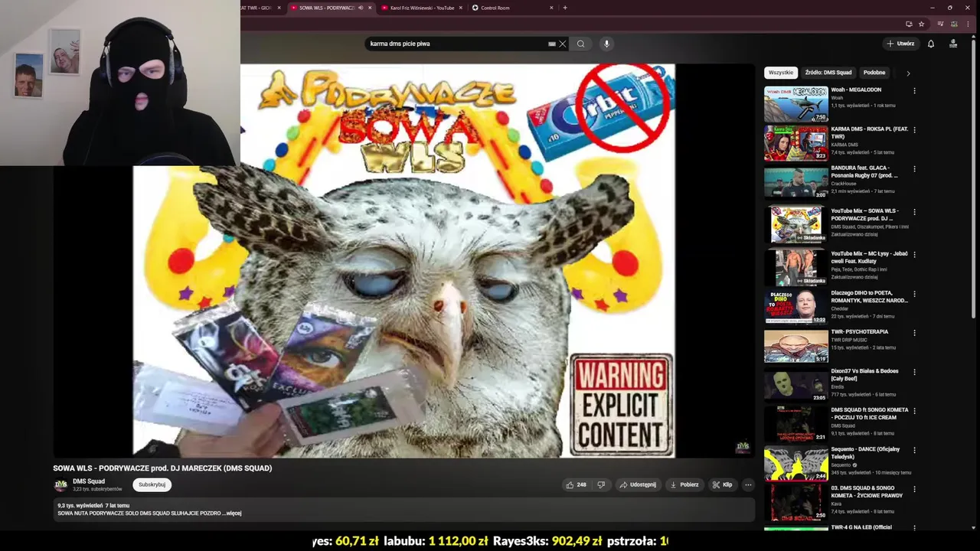Open options for TWR- PSYCHOTERAPIA video
The image size is (980, 551).
[914, 333]
